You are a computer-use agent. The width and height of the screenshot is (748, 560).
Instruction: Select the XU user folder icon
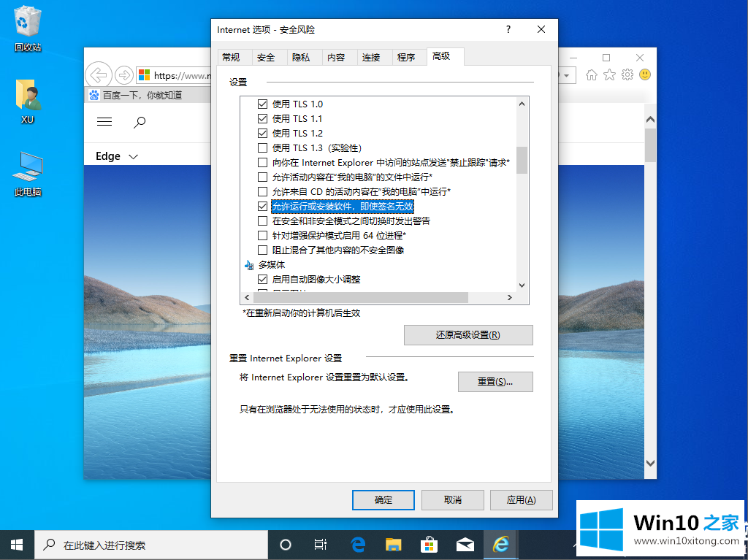coord(28,101)
